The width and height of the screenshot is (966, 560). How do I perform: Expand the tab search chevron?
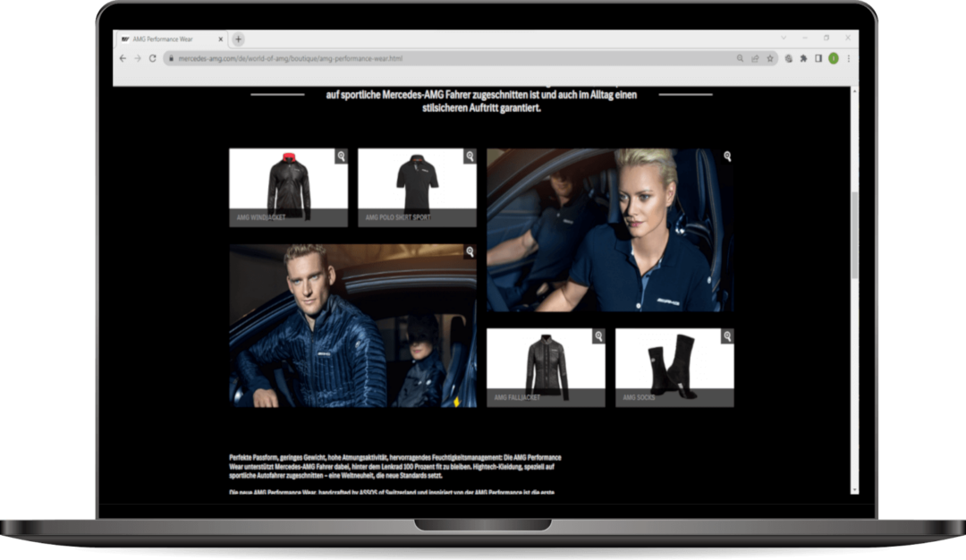point(784,38)
